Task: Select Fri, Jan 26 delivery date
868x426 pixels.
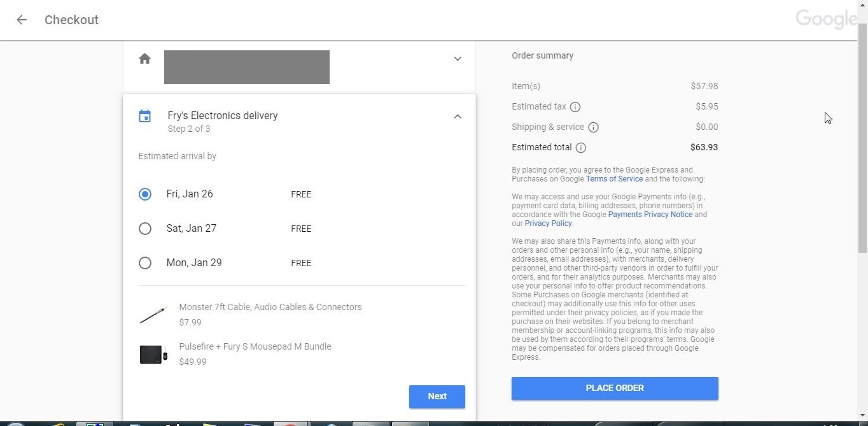Action: (145, 194)
